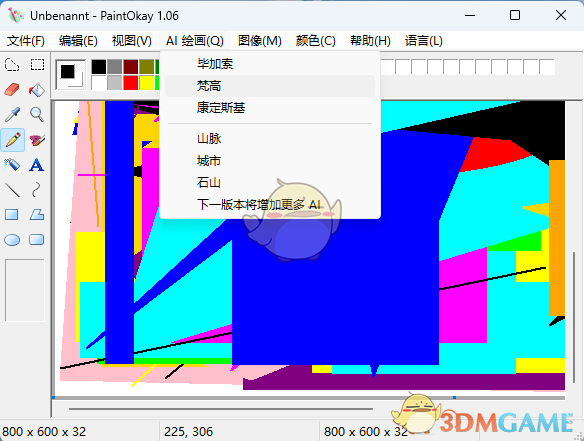Choose the paint bucket fill tool
Screen dimensions: 584x441
(x=37, y=90)
